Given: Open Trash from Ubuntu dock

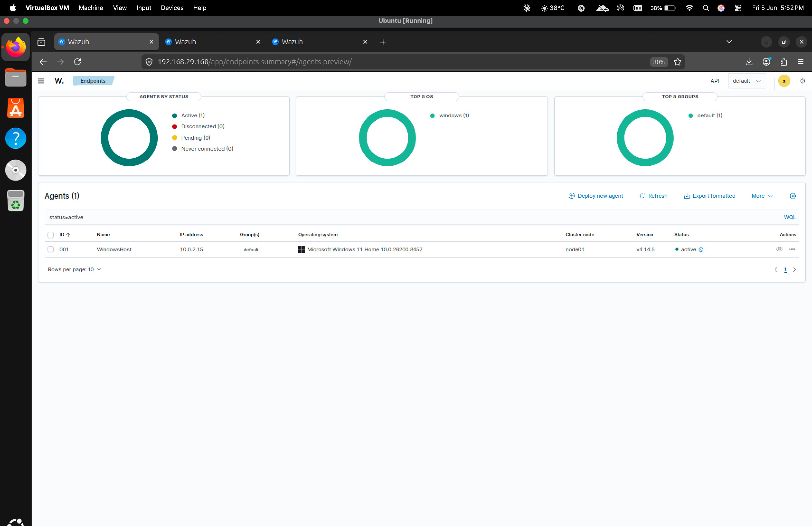Looking at the screenshot, I should pyautogui.click(x=16, y=200).
